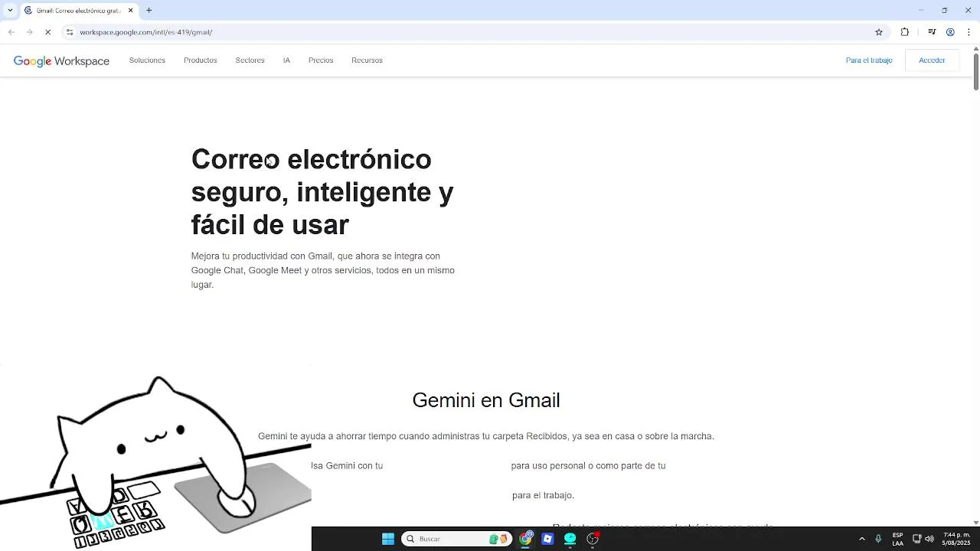980x551 pixels.
Task: Click the page vertical scrollbar thumb
Action: pyautogui.click(x=976, y=71)
